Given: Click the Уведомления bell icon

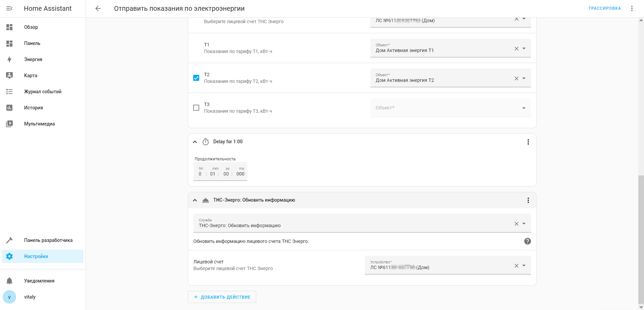Looking at the screenshot, I should coord(9,281).
